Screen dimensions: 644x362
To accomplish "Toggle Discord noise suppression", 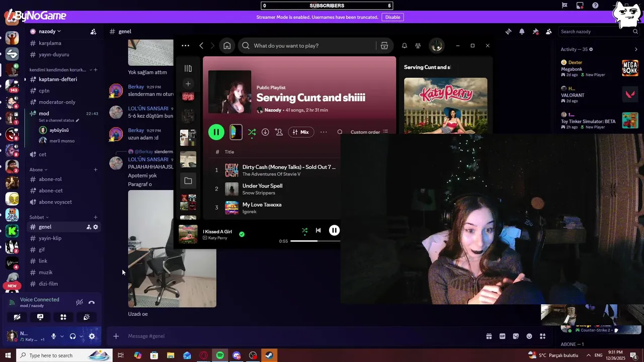I will click(x=79, y=303).
